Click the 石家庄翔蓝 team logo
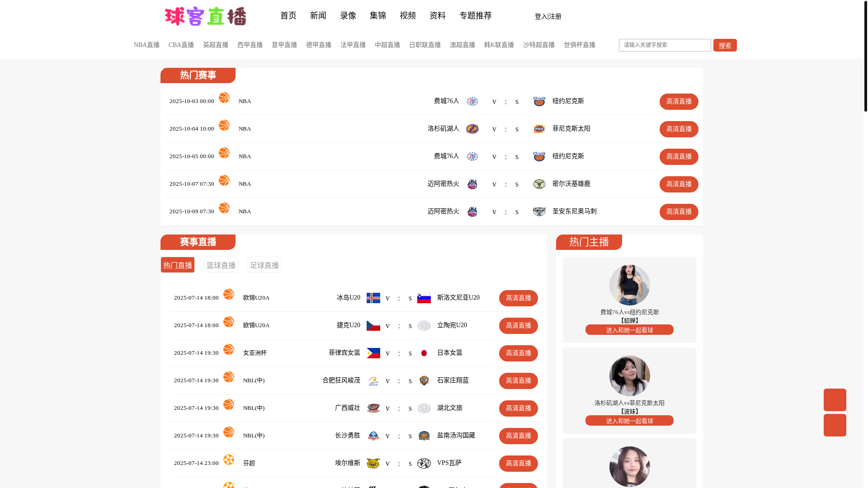 point(424,380)
